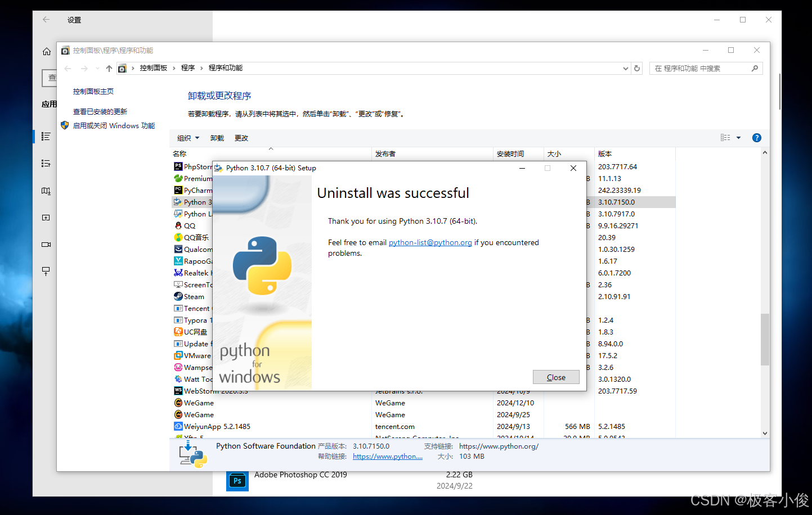This screenshot has height=515, width=812.
Task: Click version cell 9.9.16.29271
Action: tap(618, 225)
